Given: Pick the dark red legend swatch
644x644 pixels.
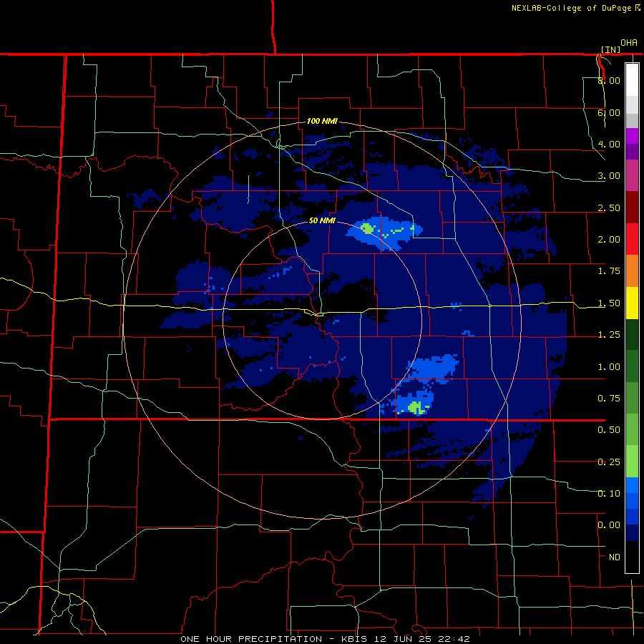Looking at the screenshot, I should [632, 208].
